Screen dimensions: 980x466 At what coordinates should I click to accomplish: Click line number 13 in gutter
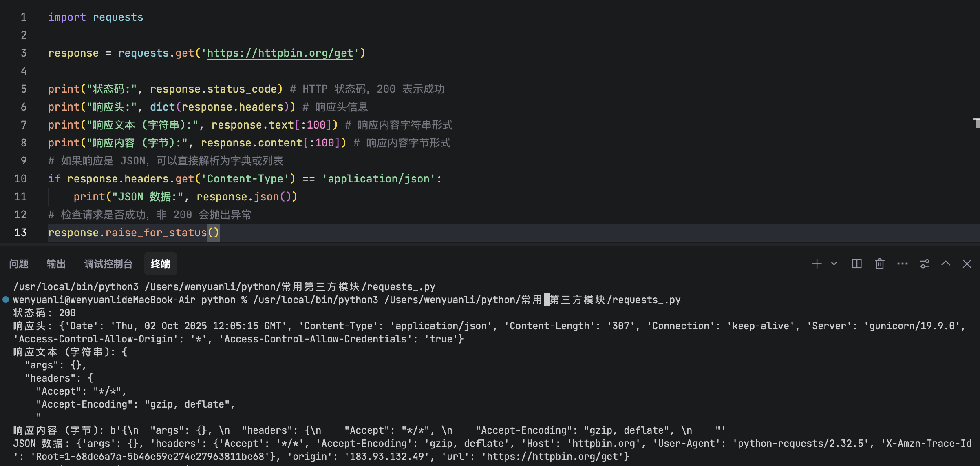pyautogui.click(x=20, y=233)
